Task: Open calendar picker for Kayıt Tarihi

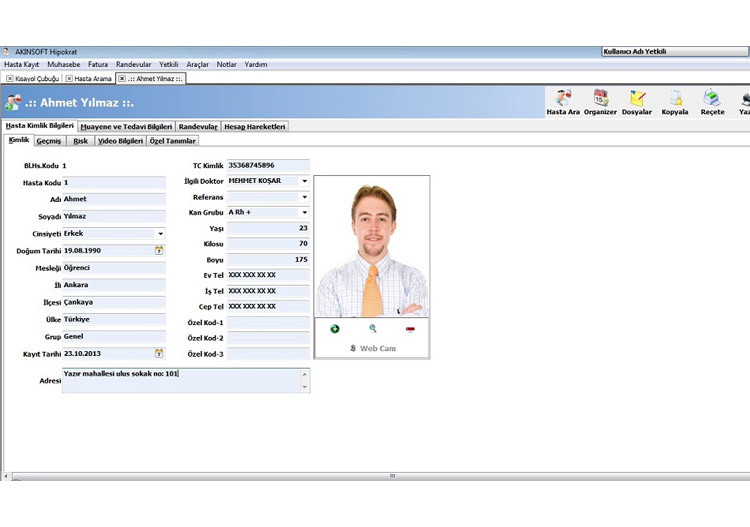Action: (159, 353)
